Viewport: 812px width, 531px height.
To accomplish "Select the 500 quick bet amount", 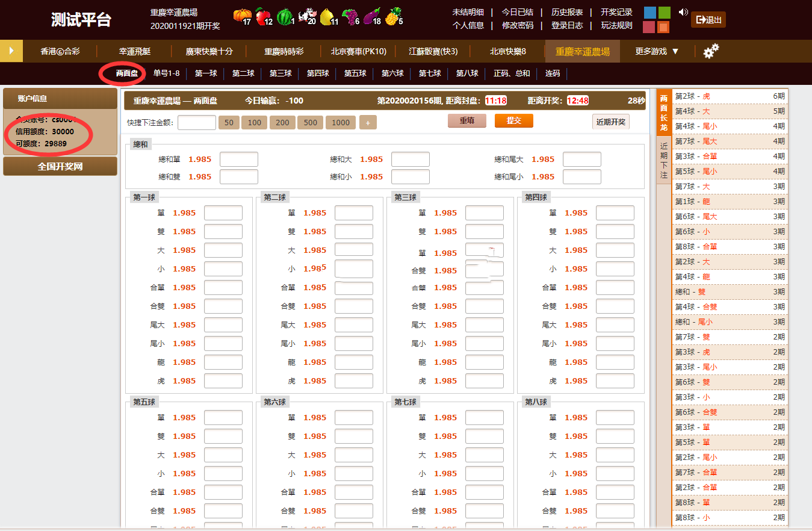I will tap(310, 122).
